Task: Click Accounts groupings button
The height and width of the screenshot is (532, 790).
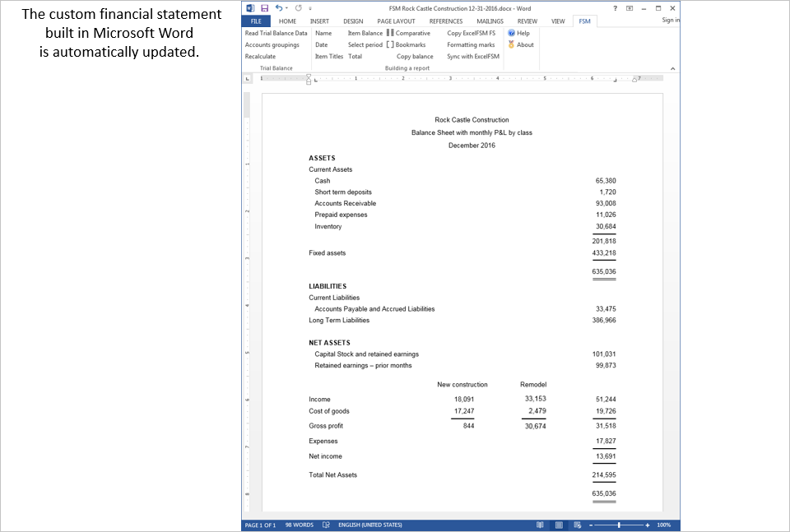Action: click(272, 44)
